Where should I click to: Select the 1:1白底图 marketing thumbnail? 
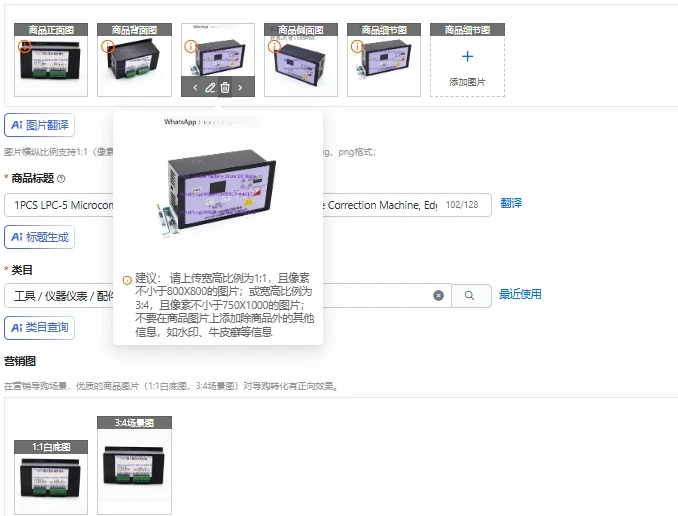click(51, 478)
